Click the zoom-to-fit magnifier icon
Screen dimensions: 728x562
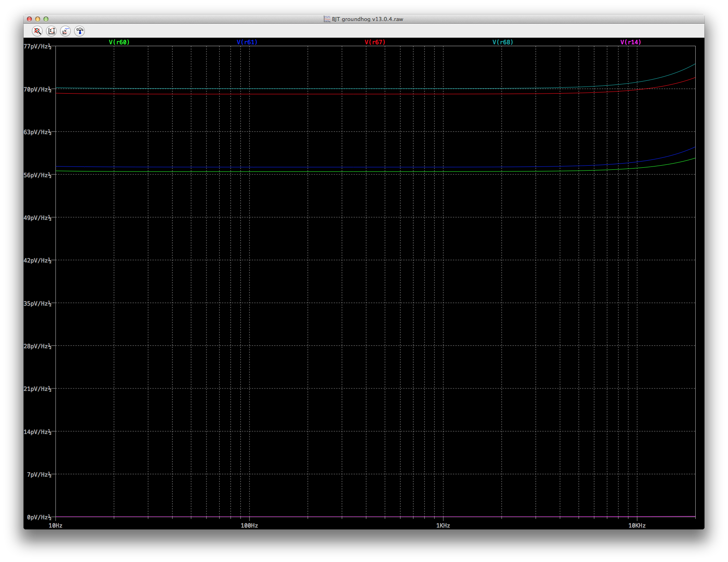click(x=37, y=31)
